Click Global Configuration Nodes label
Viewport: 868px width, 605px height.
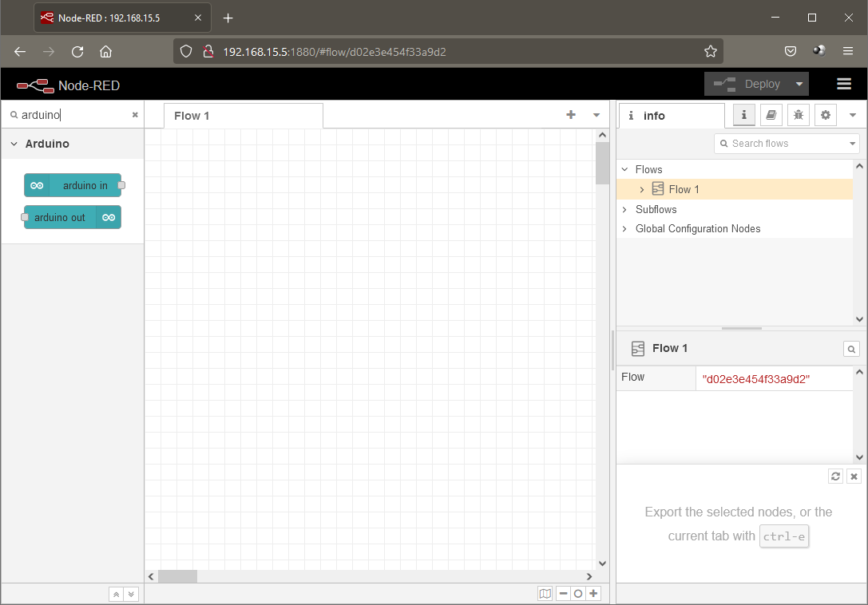coord(697,228)
